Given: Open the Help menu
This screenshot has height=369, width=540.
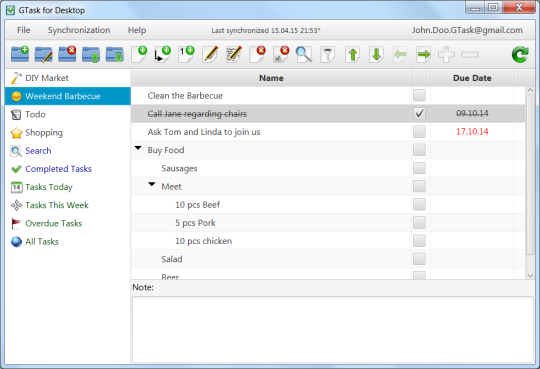Looking at the screenshot, I should pyautogui.click(x=137, y=30).
